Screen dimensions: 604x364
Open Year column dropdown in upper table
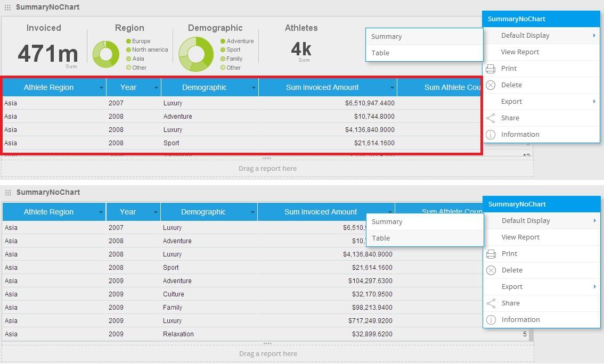click(156, 88)
